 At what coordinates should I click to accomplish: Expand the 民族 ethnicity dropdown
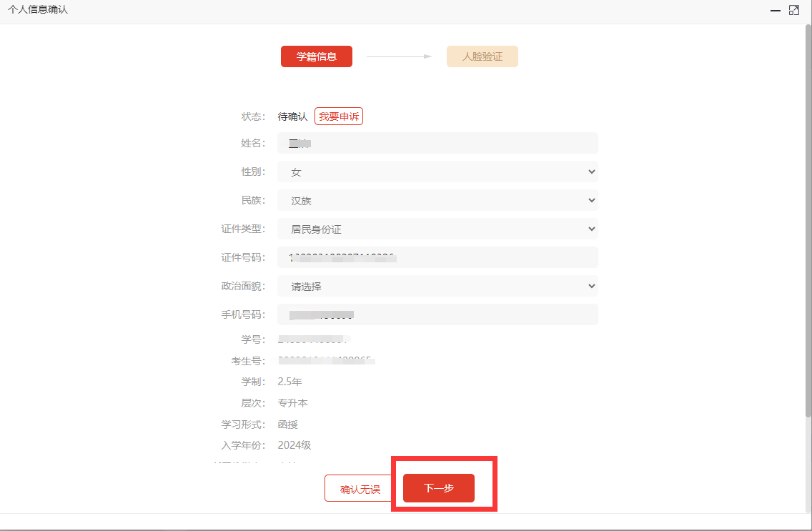coord(437,200)
